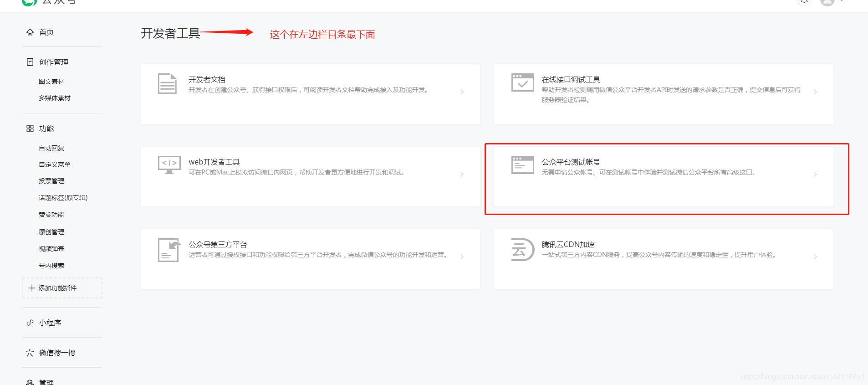This screenshot has height=385, width=868.
Task: Select 多媒体素材 in sidebar
Action: 55,98
